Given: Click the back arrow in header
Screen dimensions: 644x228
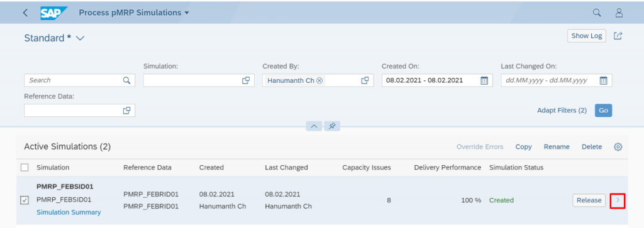Looking at the screenshot, I should click(25, 13).
